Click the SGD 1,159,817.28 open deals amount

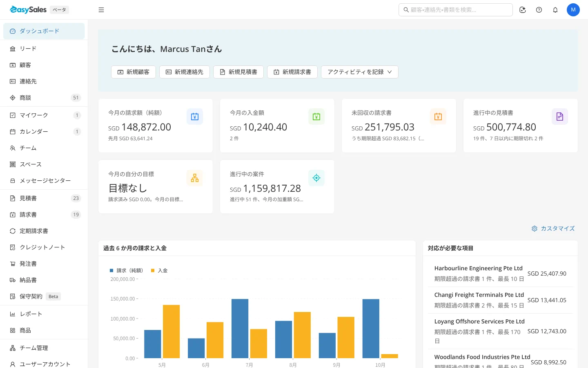(265, 188)
